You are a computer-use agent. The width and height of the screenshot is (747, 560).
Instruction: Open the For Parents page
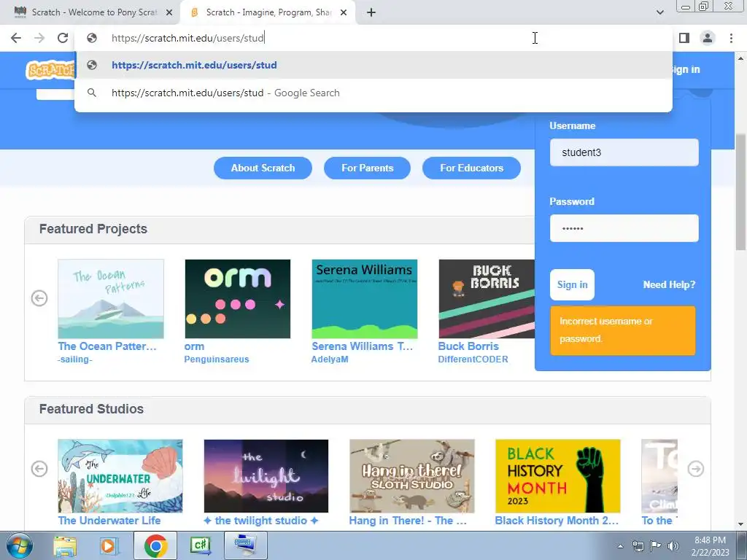tap(368, 168)
